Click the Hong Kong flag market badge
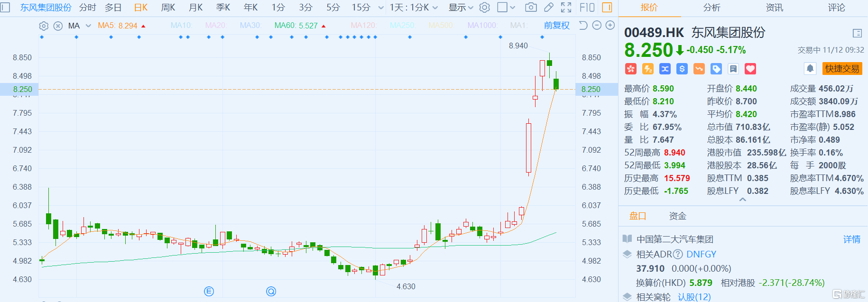Image resolution: width=868 pixels, height=302 pixels. [x=630, y=69]
